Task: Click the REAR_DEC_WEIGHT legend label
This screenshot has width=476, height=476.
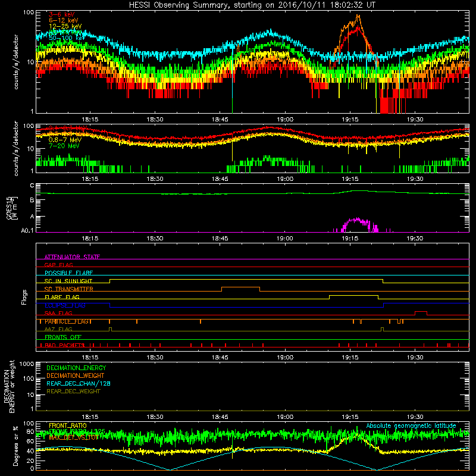Action: coord(73,392)
